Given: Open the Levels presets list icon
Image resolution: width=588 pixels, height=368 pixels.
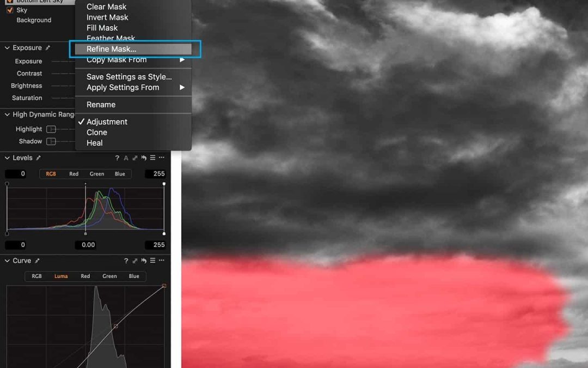Looking at the screenshot, I should (153, 158).
